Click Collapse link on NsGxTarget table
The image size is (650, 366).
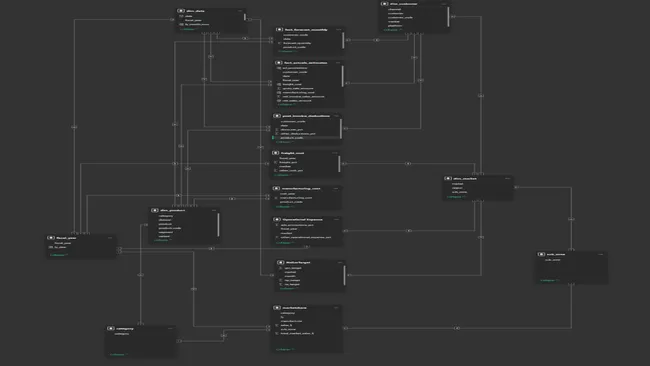(289, 288)
